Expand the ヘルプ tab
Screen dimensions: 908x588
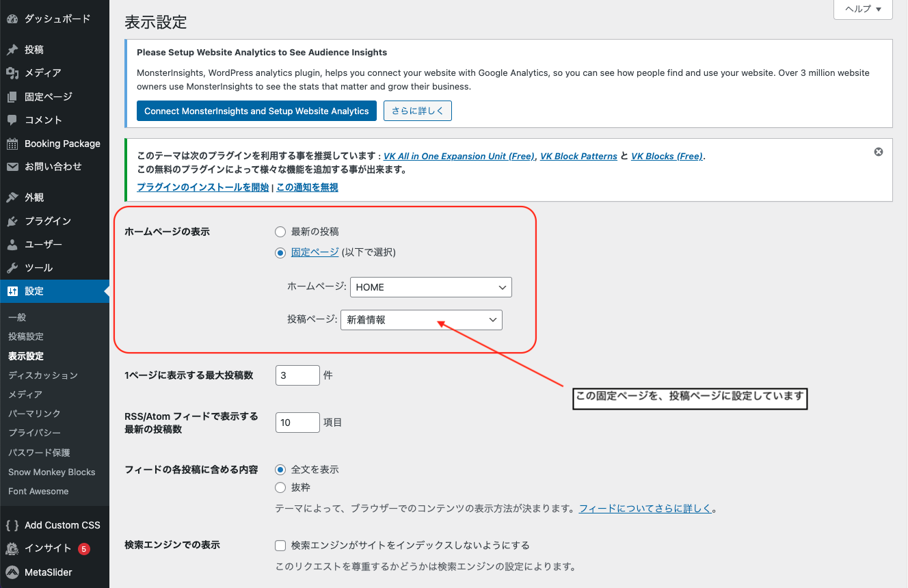[x=863, y=9]
